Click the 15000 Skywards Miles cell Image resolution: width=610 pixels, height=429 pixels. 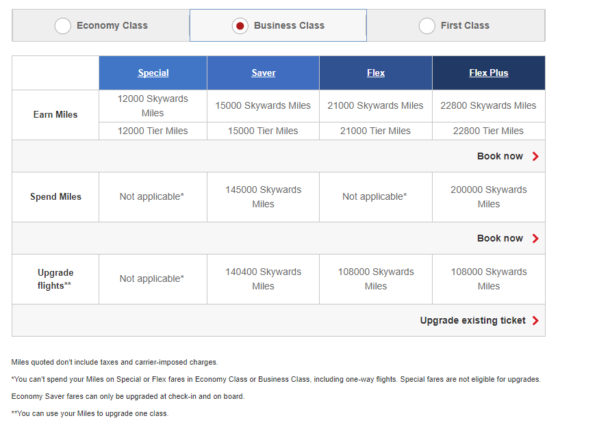point(263,106)
